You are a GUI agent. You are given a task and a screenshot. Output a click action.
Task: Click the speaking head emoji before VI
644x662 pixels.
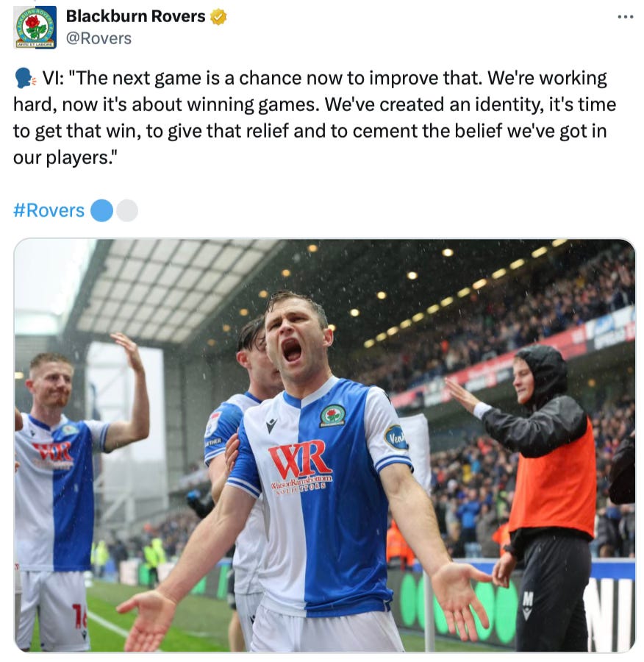click(x=25, y=79)
